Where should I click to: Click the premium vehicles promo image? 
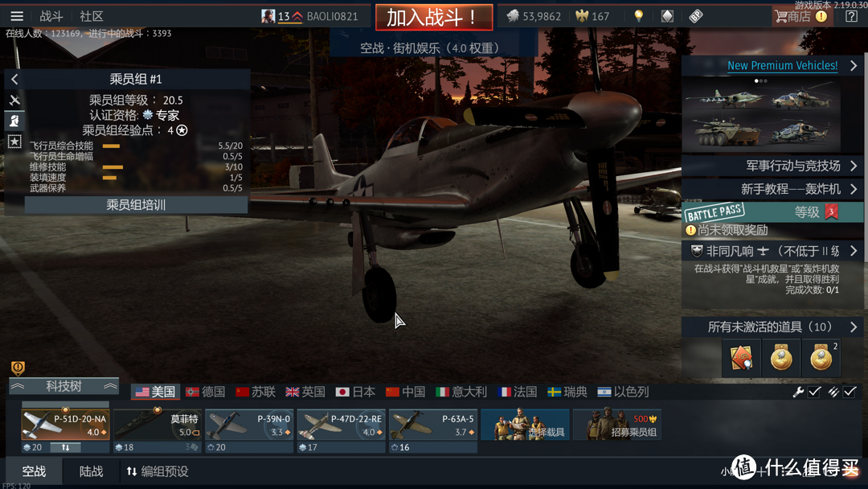[x=761, y=115]
